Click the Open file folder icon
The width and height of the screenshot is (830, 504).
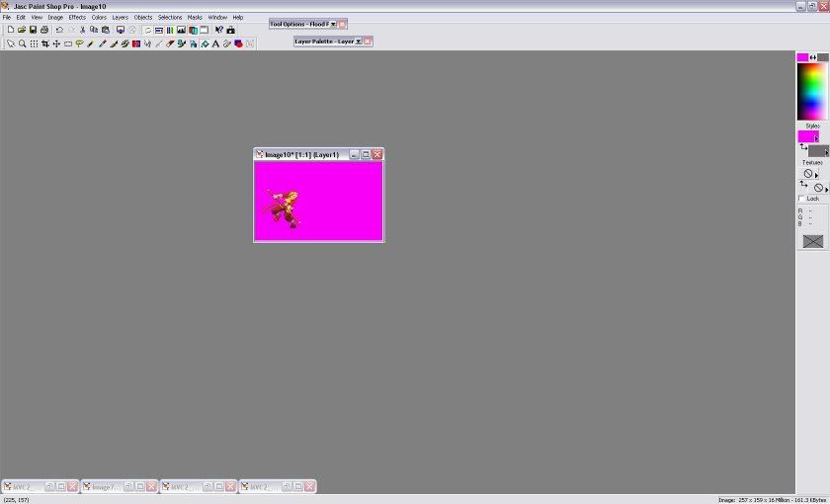tap(22, 31)
